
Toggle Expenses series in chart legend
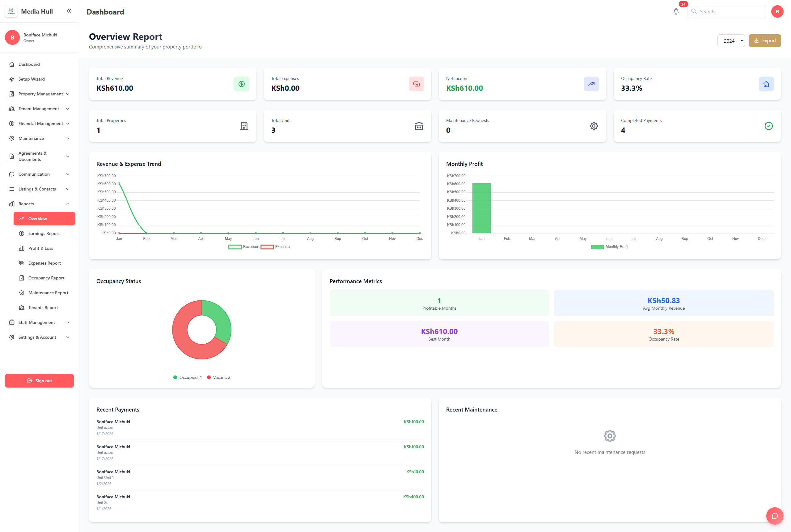coord(276,247)
